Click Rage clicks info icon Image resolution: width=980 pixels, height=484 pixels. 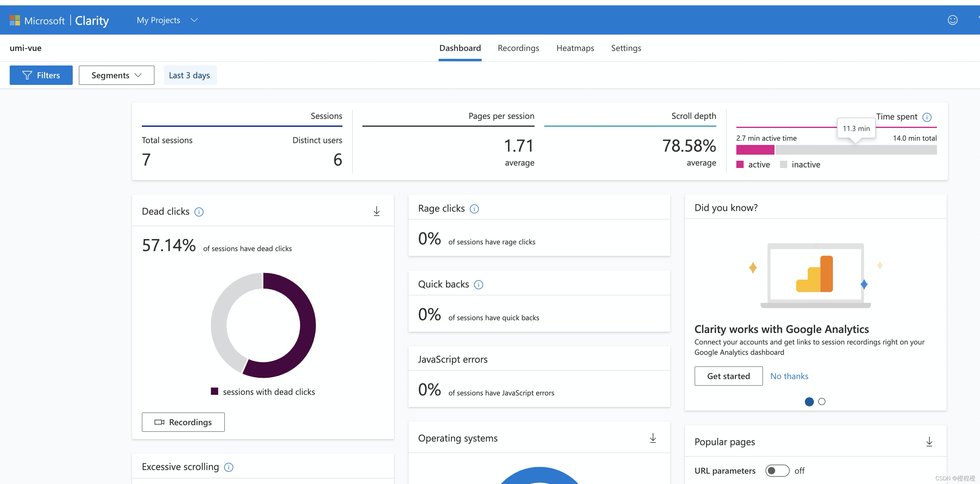[474, 209]
